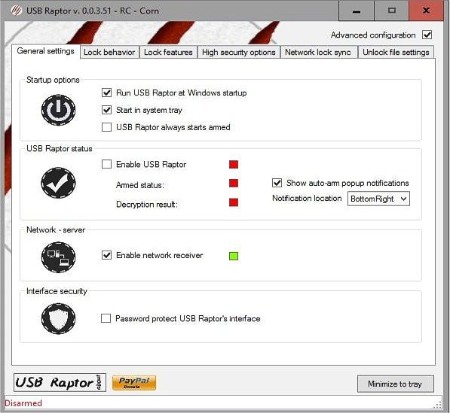Open the Notification location dropdown
Viewport: 450px width, 413px height.
click(x=378, y=199)
